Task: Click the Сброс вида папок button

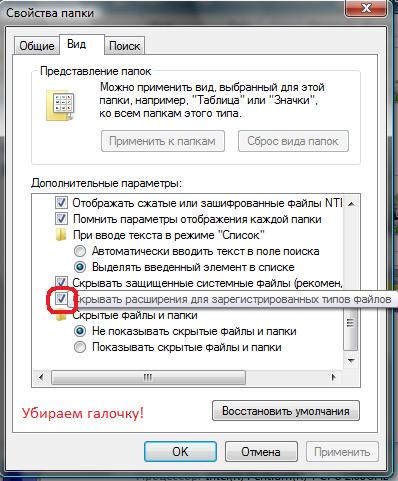Action: pos(293,141)
